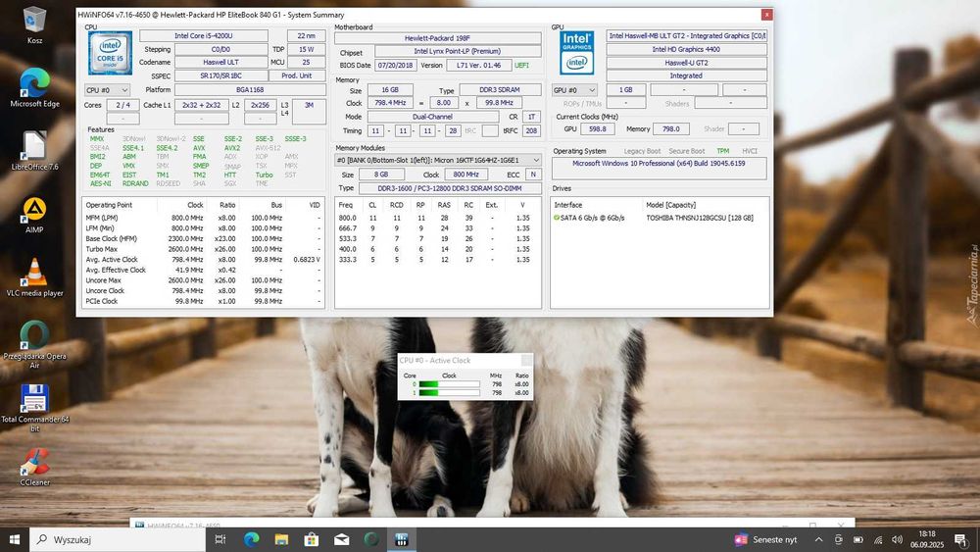Screen dimensions: 980x552
Task: Select the Microsoft Windows 10 Professional build field
Action: click(x=659, y=169)
